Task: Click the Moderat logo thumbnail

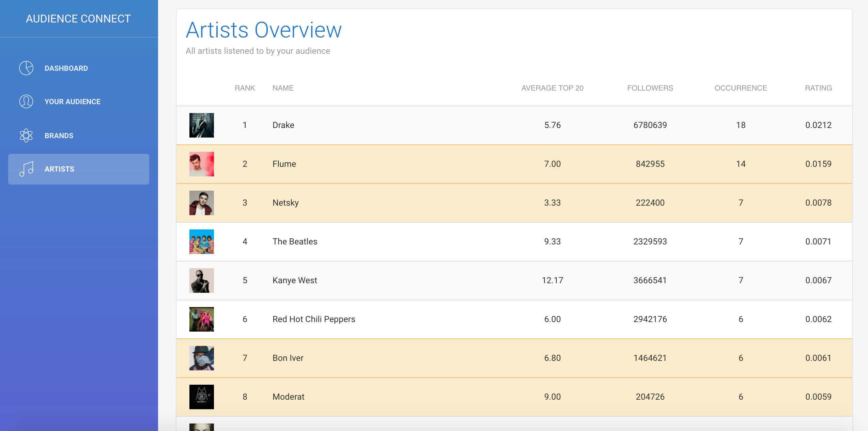Action: coord(201,397)
